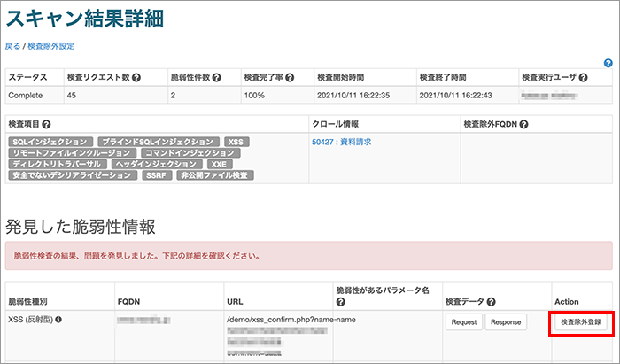620x364 pixels.
Task: Click help icon next to 検査除外FQDN
Action: 524,125
